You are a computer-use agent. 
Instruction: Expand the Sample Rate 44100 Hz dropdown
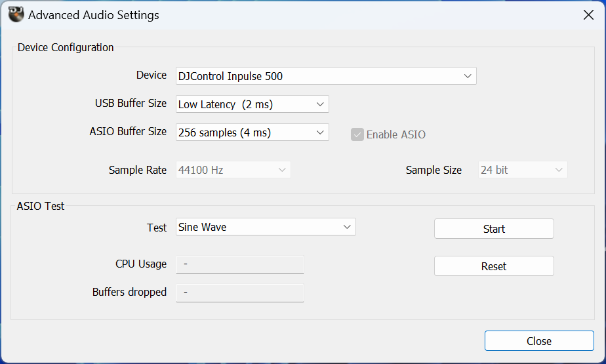pyautogui.click(x=233, y=170)
